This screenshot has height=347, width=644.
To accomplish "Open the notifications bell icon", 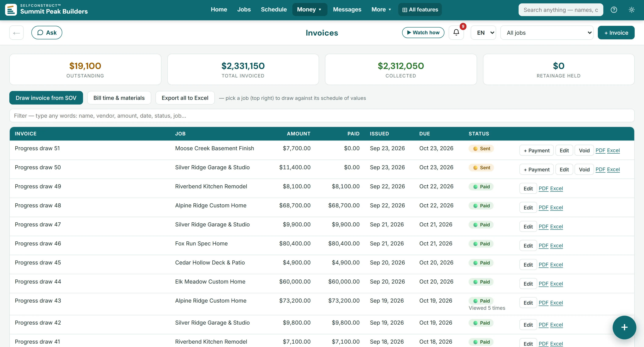I will (456, 32).
